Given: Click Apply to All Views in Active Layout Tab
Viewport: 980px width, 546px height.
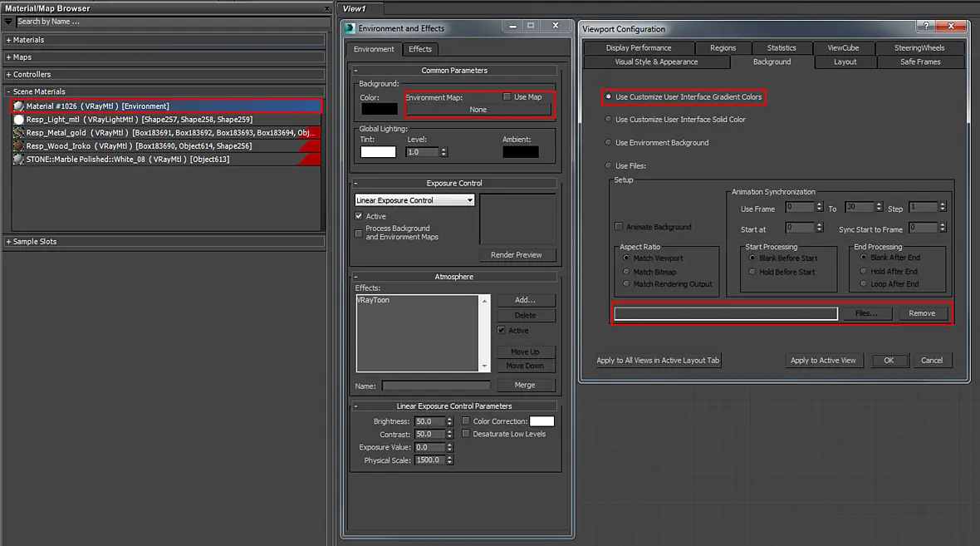Looking at the screenshot, I should [658, 360].
